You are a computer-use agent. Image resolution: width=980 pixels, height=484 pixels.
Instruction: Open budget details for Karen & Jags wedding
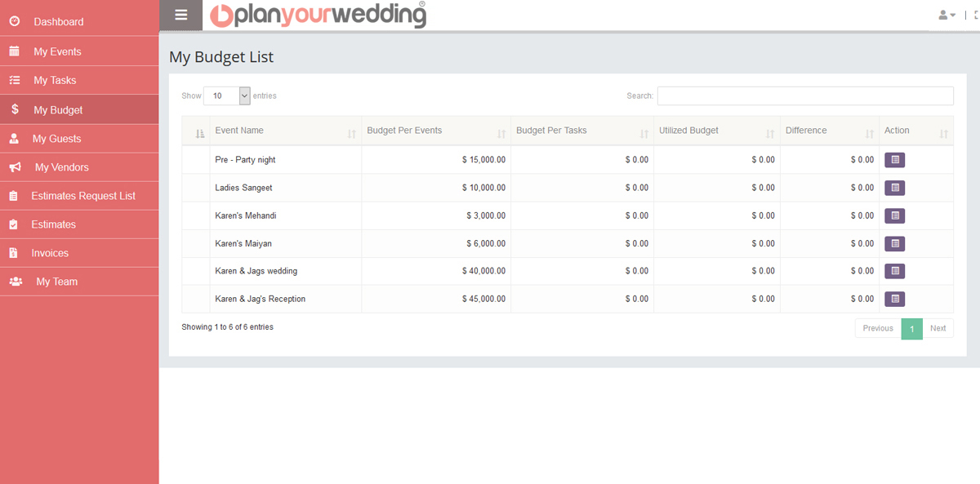coord(895,271)
